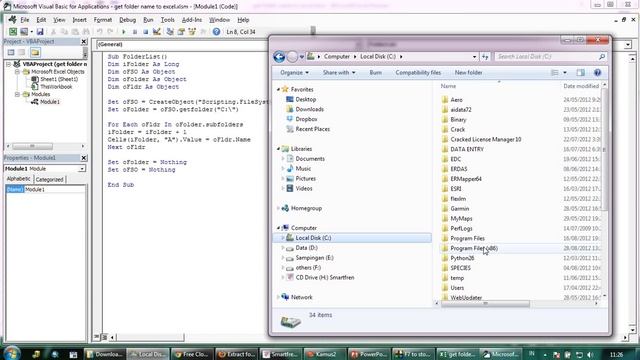Toggle the Explorer preview pane icon
640x360 pixels.
[x=580, y=73]
